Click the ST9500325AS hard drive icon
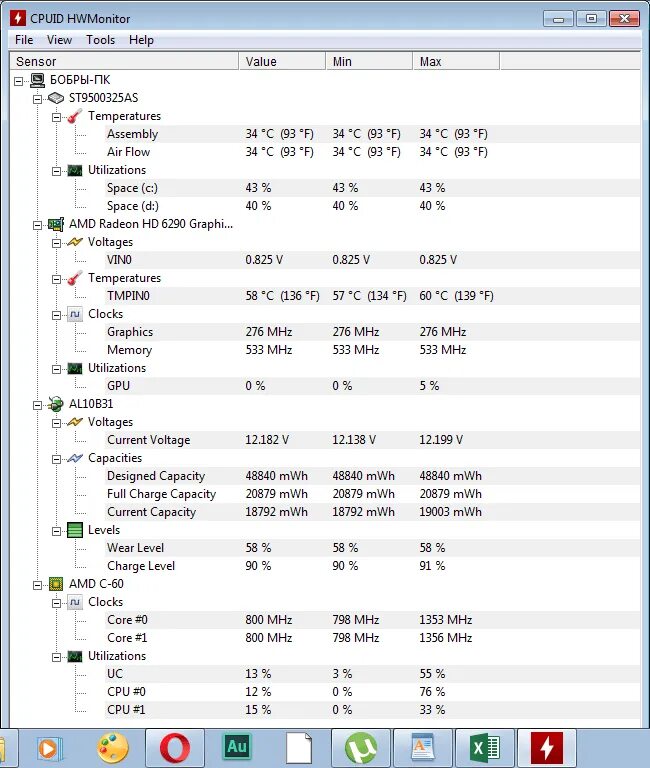Image resolution: width=650 pixels, height=768 pixels. point(56,98)
